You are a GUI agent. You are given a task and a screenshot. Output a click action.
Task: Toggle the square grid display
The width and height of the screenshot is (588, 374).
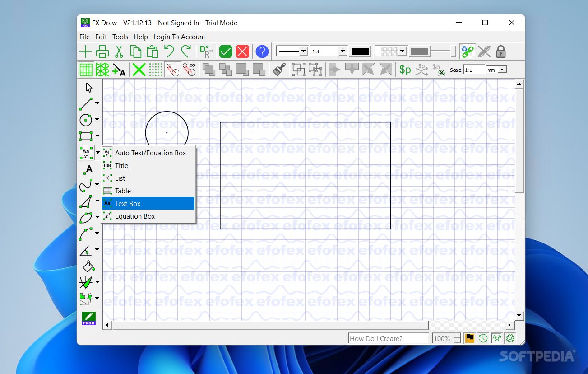[x=86, y=70]
